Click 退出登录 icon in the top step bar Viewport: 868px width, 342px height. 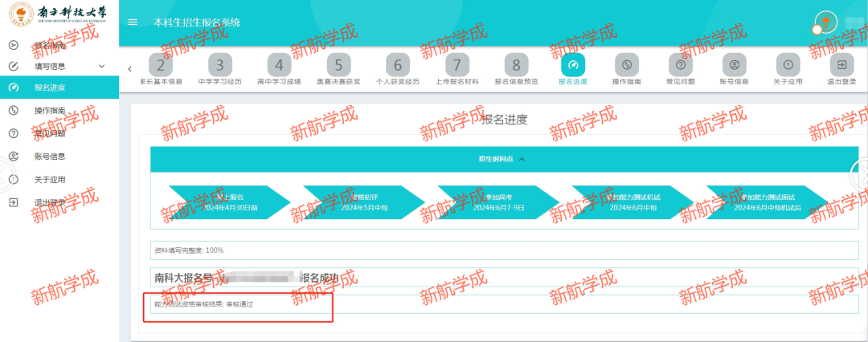point(841,66)
